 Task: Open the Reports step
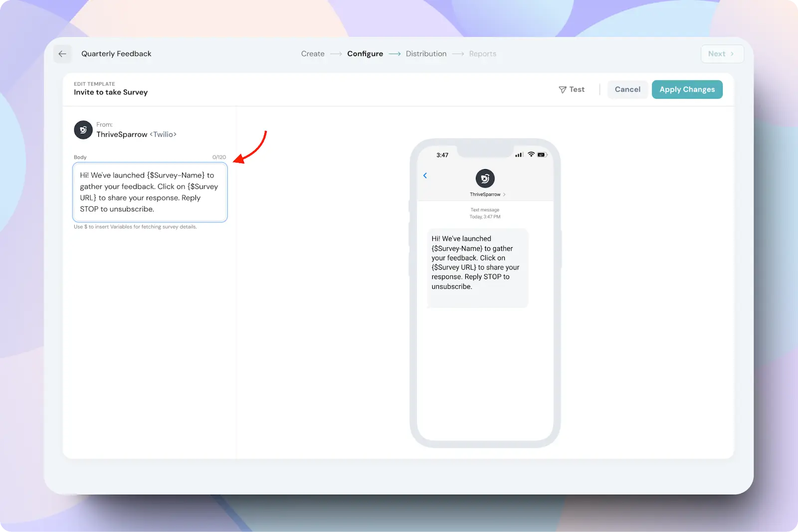click(482, 54)
